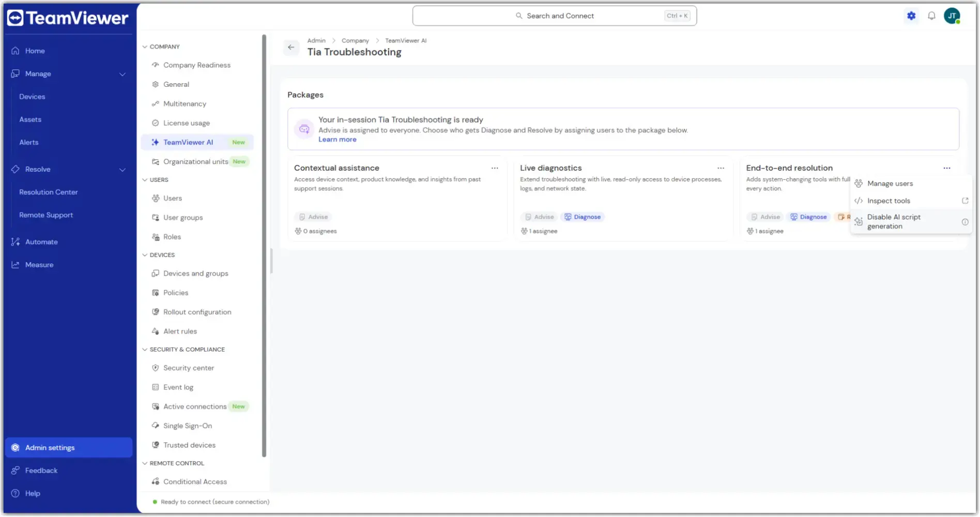The height and width of the screenshot is (517, 980).
Task: Click the settings list scrollbar
Action: click(x=264, y=246)
